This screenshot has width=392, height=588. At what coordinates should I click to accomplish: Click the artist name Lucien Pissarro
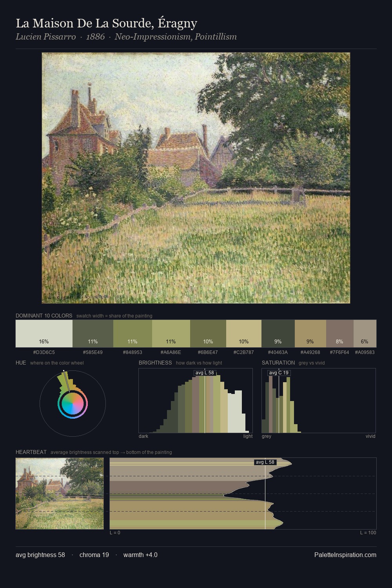point(46,37)
